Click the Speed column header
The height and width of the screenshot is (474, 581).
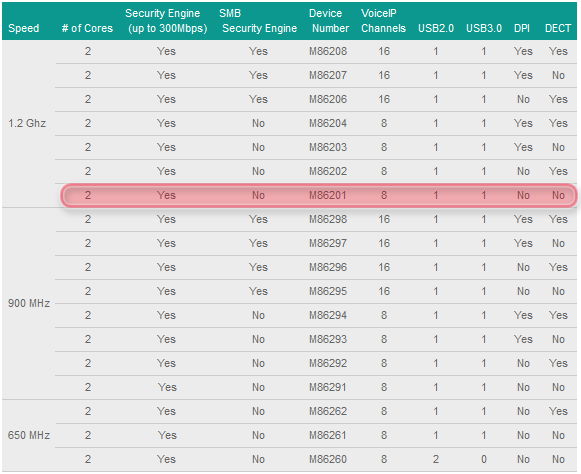click(23, 28)
